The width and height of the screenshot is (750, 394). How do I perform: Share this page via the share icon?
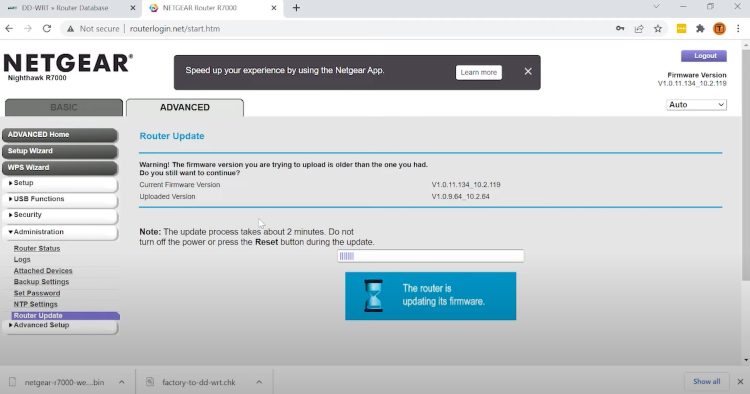click(x=639, y=29)
